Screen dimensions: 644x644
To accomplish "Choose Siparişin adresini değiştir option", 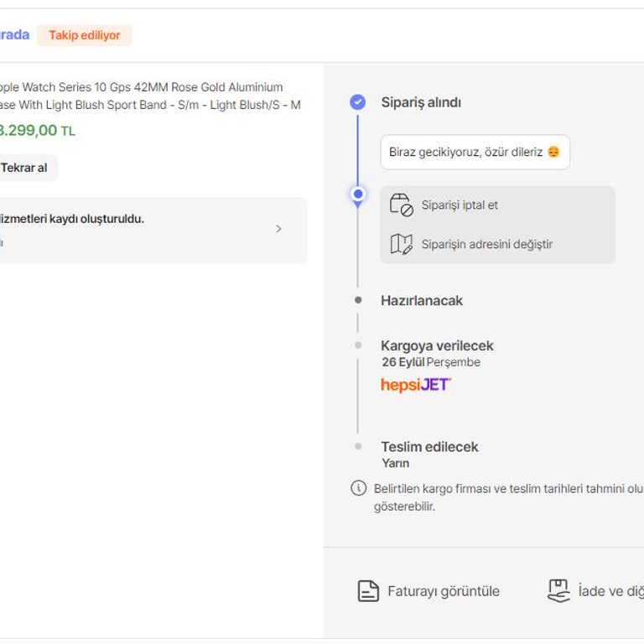I will point(486,245).
